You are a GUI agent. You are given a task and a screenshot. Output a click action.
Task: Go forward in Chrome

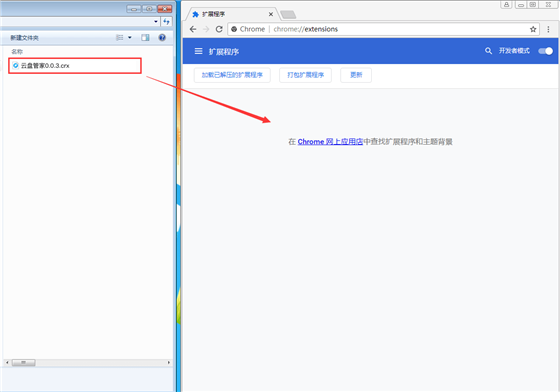coord(206,29)
